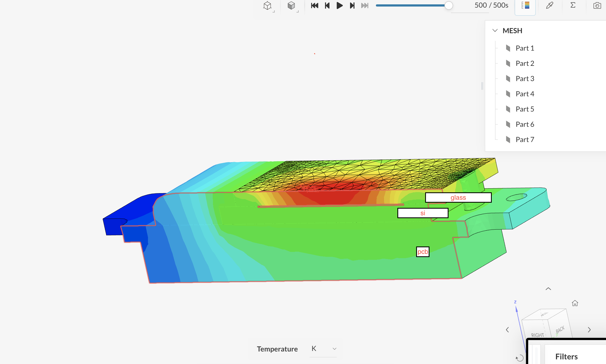The height and width of the screenshot is (364, 606).
Task: Select Part 7 in the mesh tree
Action: [525, 139]
